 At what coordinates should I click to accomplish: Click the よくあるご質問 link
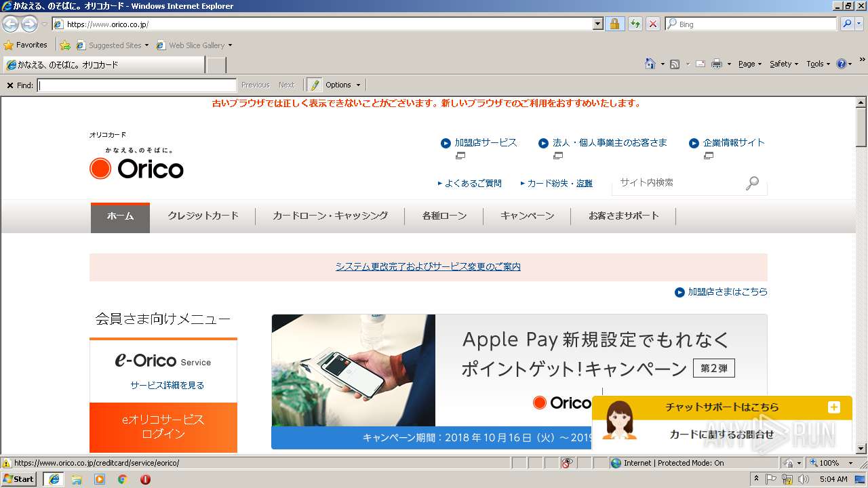(473, 183)
